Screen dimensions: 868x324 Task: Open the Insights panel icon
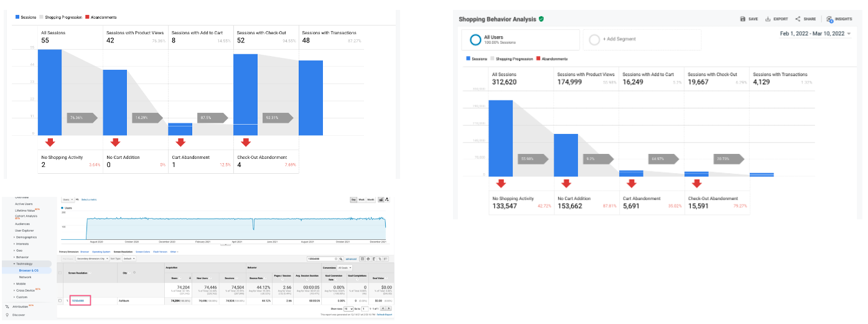pos(830,19)
